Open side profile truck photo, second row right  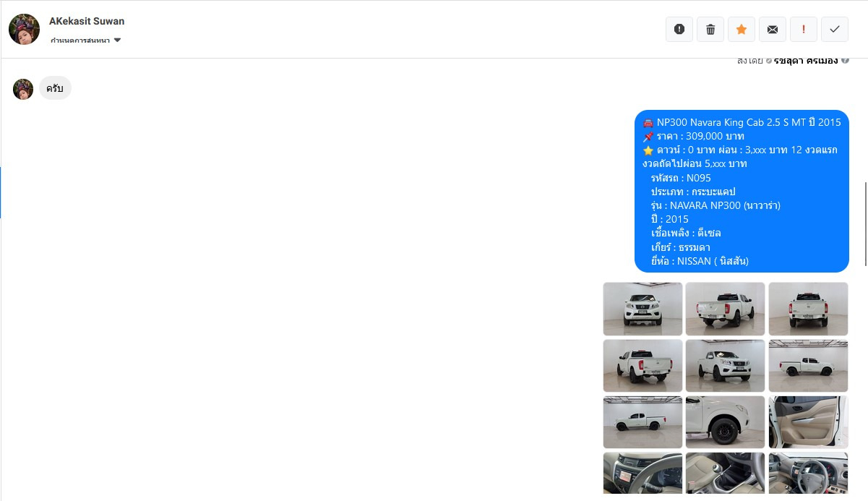(x=808, y=366)
